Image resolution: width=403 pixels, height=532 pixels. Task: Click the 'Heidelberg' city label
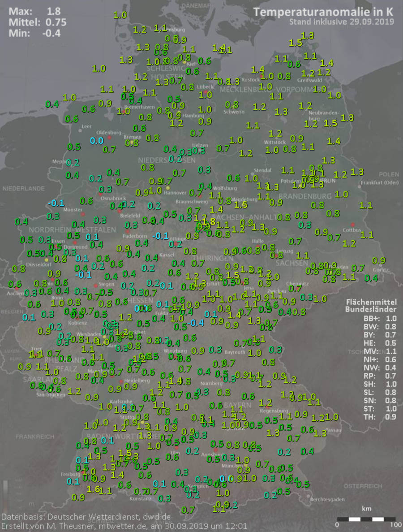click(x=137, y=381)
